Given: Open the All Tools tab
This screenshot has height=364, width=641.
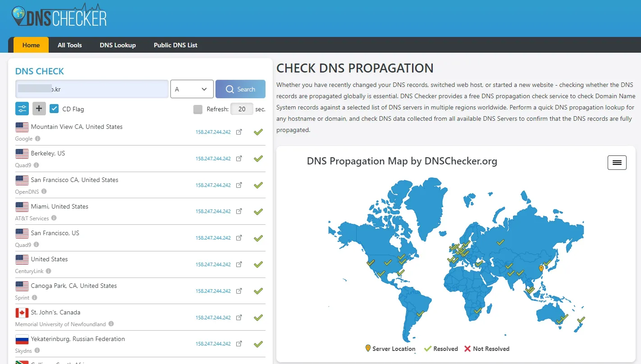Looking at the screenshot, I should [70, 45].
